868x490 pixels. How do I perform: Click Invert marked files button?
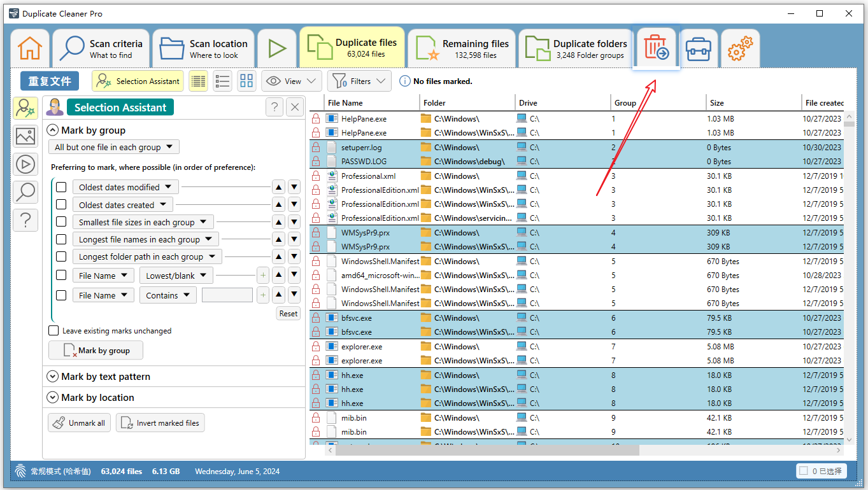tap(160, 423)
